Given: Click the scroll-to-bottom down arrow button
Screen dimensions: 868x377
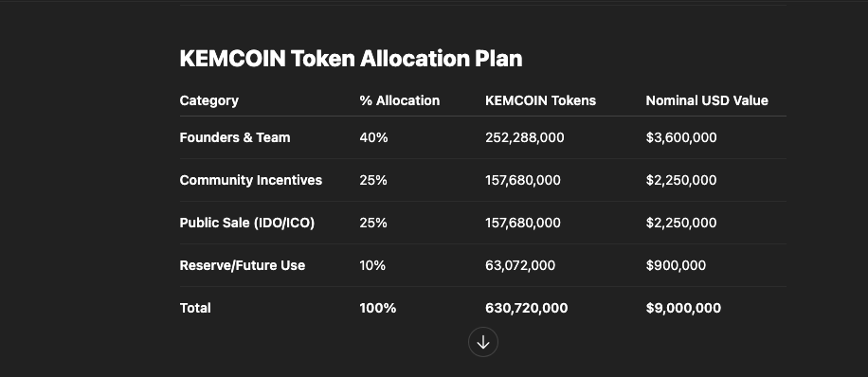Looking at the screenshot, I should point(482,342).
